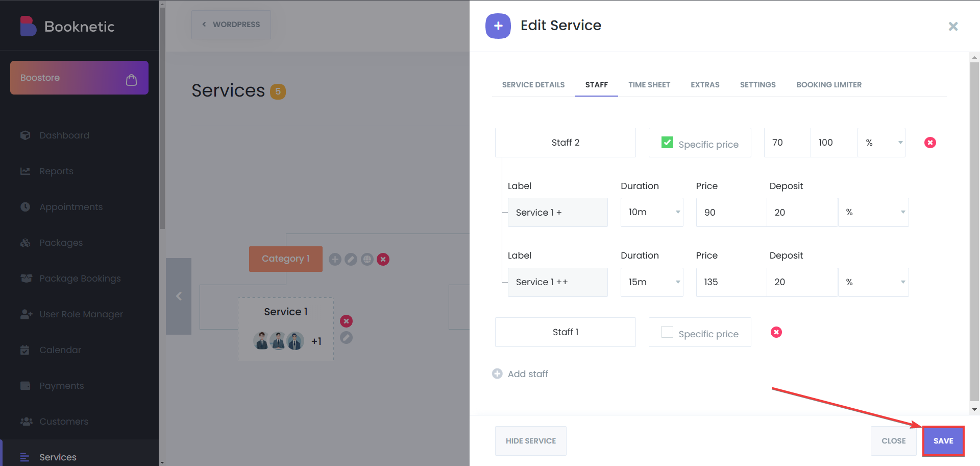Click the price field showing 135
Screen dimensions: 980x466
pyautogui.click(x=731, y=282)
